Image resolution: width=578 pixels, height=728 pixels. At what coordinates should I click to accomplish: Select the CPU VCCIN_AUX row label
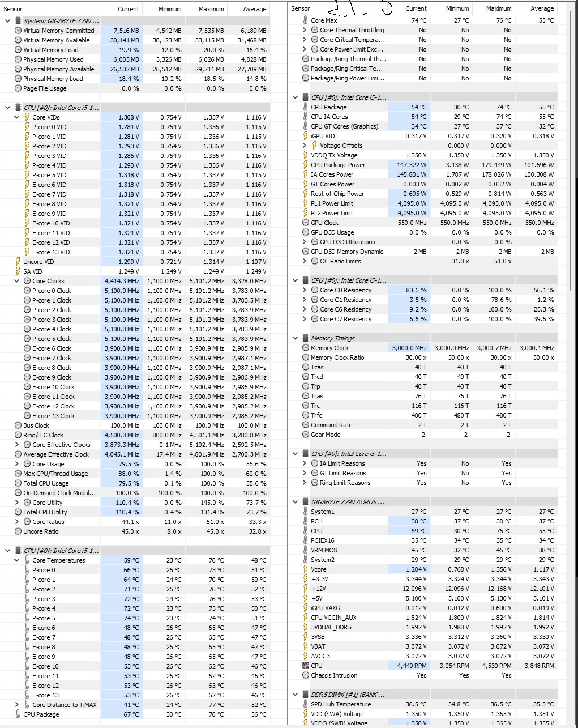click(333, 618)
